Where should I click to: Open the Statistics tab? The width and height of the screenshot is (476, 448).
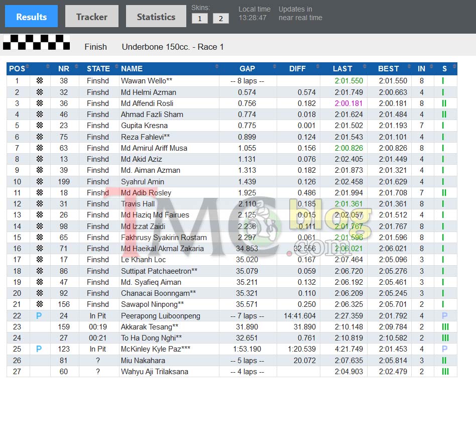click(156, 17)
